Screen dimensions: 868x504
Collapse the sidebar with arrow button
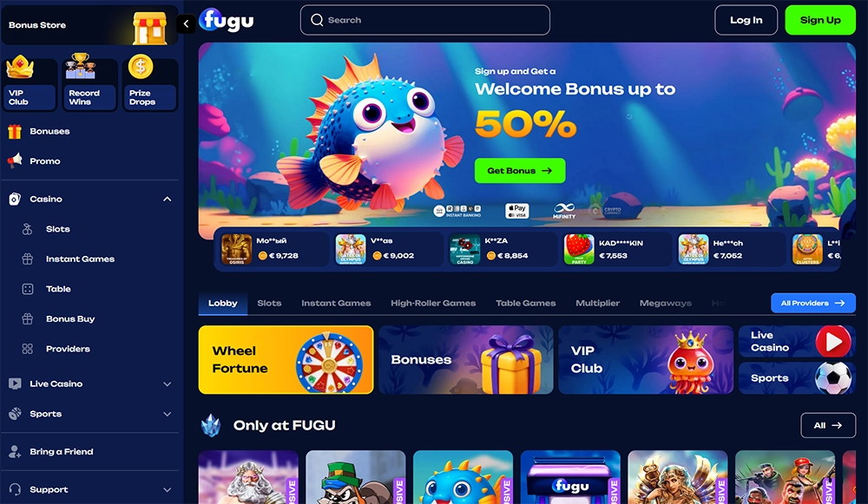tap(186, 23)
